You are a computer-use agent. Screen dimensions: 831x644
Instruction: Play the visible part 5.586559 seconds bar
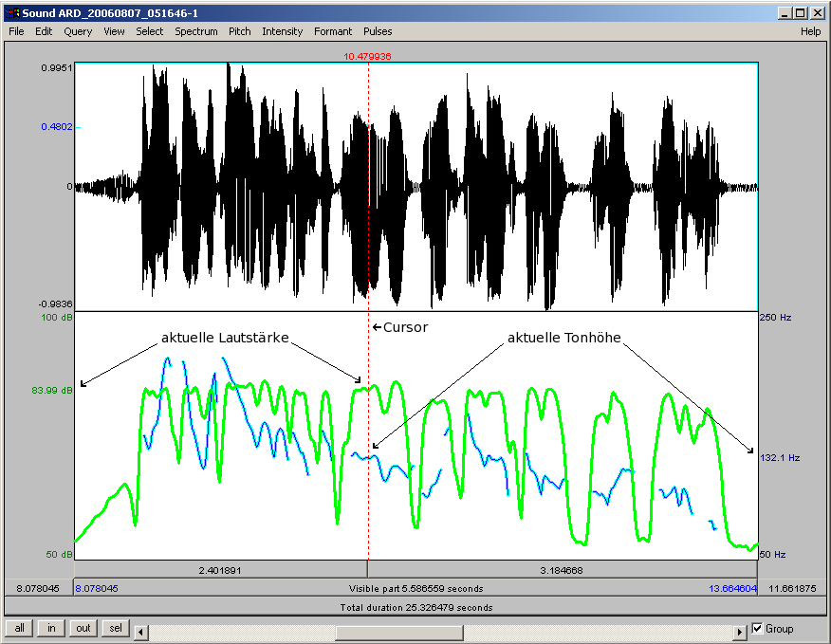(x=416, y=588)
